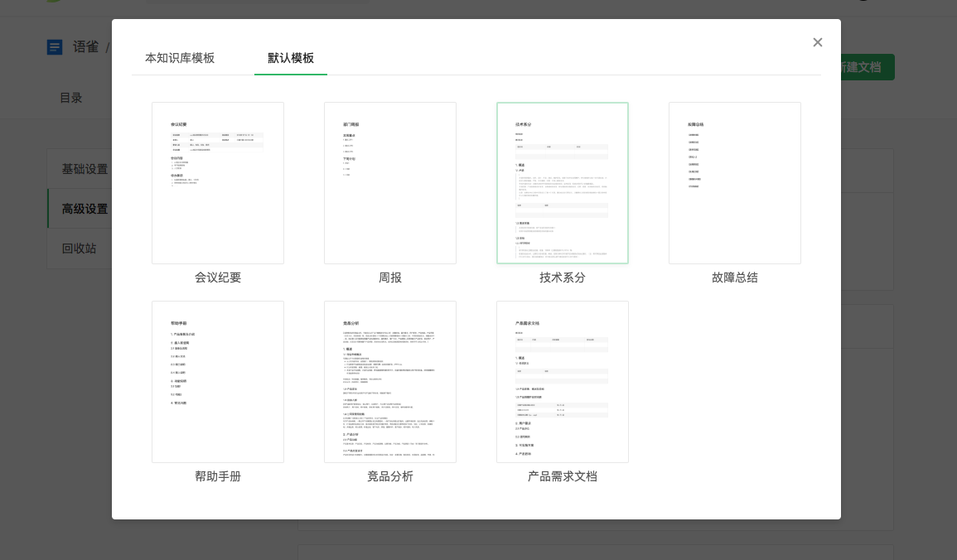Viewport: 957px width, 560px height.
Task: Choose the highlighted 技术系分 template
Action: pos(562,182)
